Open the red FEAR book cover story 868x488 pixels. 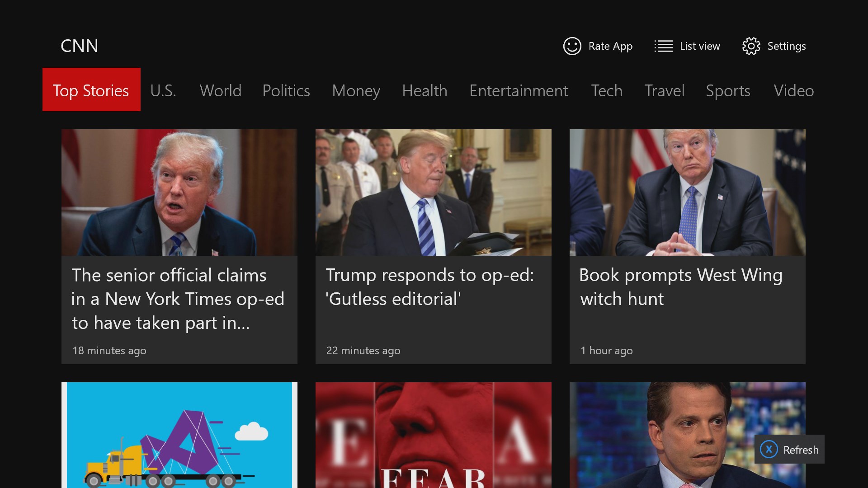[x=433, y=435]
